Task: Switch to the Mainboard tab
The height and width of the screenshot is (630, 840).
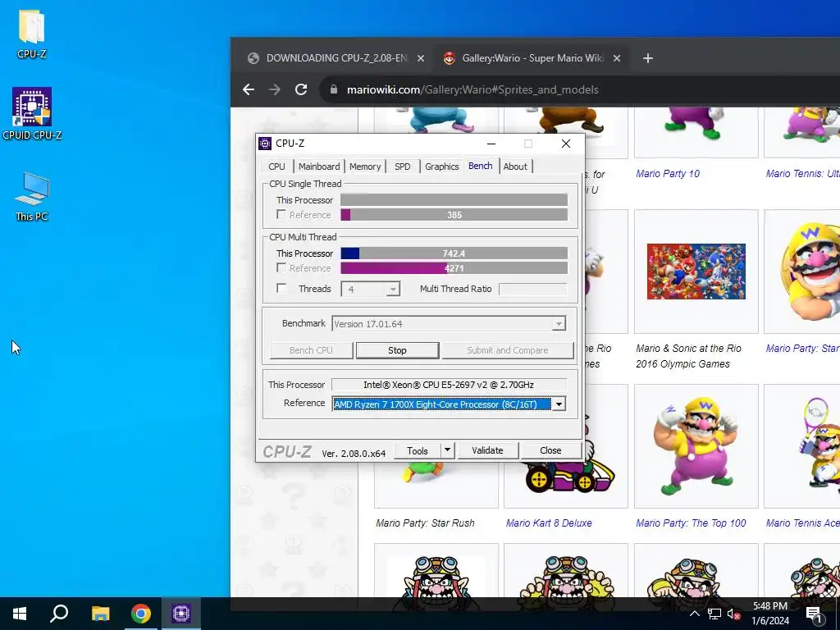Action: pos(319,167)
